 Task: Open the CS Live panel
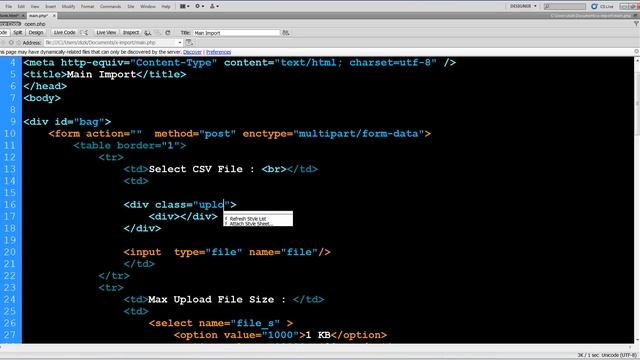603,6
